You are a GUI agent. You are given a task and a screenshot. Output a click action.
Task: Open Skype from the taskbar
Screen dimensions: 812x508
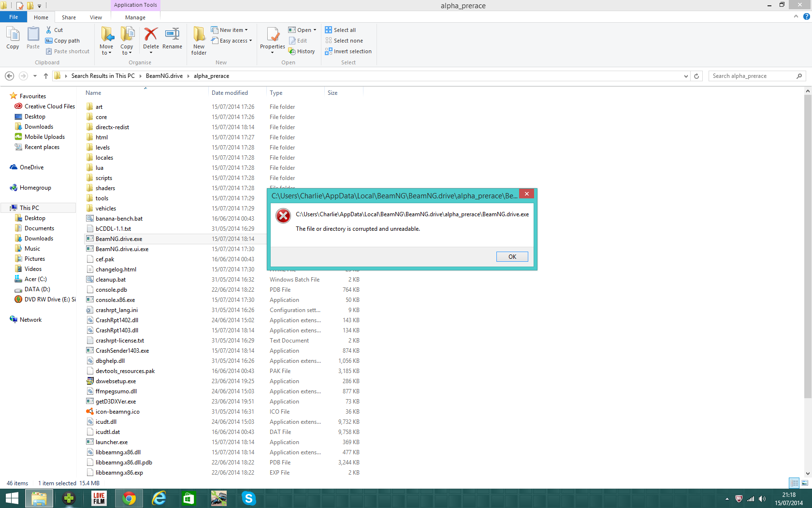[x=248, y=498]
